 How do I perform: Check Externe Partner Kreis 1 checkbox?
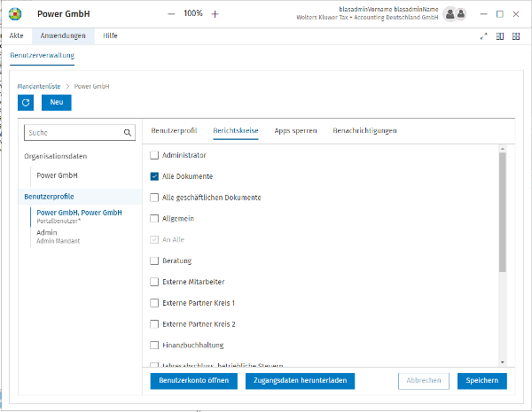click(x=154, y=303)
